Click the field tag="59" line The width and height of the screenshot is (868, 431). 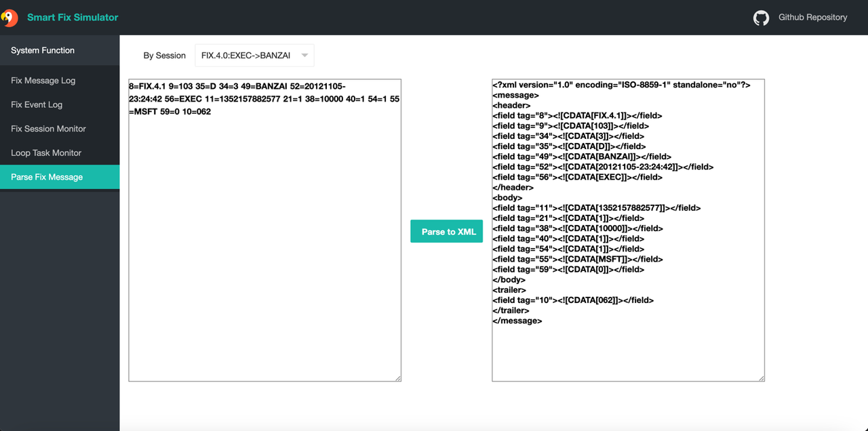[568, 269]
